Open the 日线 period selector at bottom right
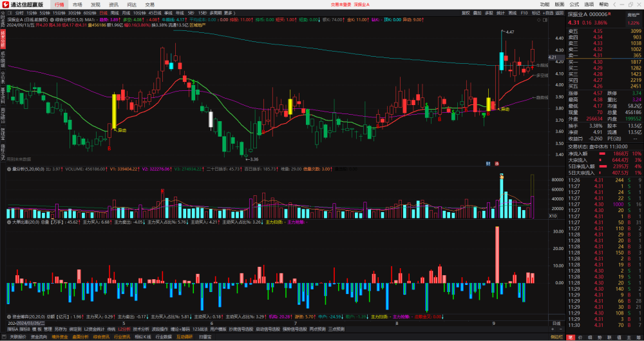 tap(556, 324)
